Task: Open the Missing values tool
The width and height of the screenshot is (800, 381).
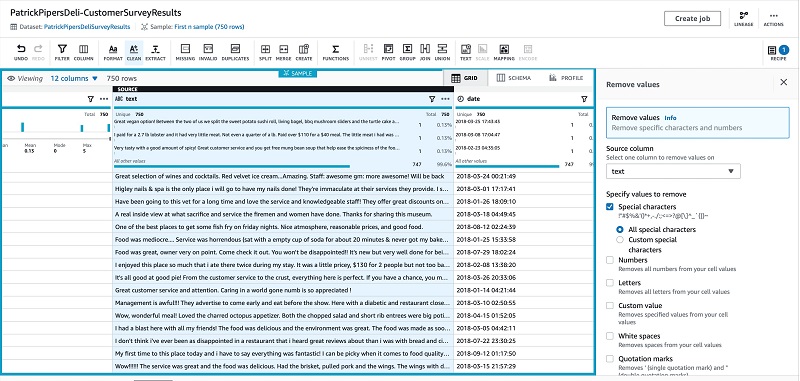Action: pos(185,52)
